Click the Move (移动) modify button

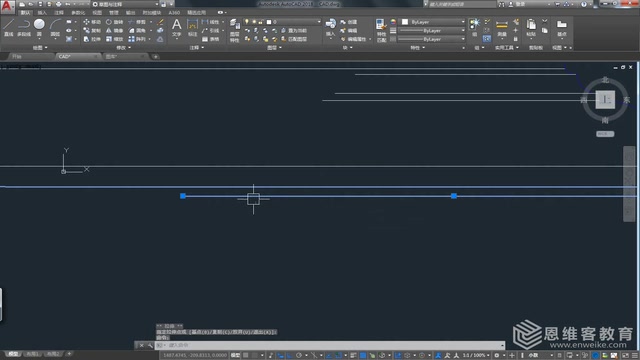pyautogui.click(x=92, y=22)
